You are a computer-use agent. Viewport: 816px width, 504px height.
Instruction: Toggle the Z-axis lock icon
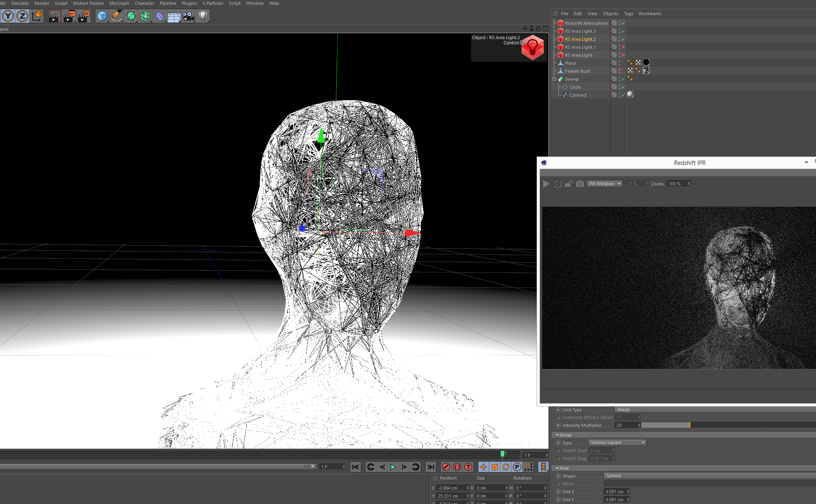tap(22, 16)
